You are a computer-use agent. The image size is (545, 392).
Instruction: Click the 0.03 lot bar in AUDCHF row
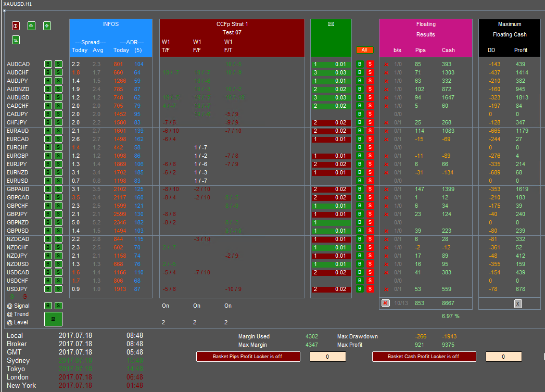(331, 73)
